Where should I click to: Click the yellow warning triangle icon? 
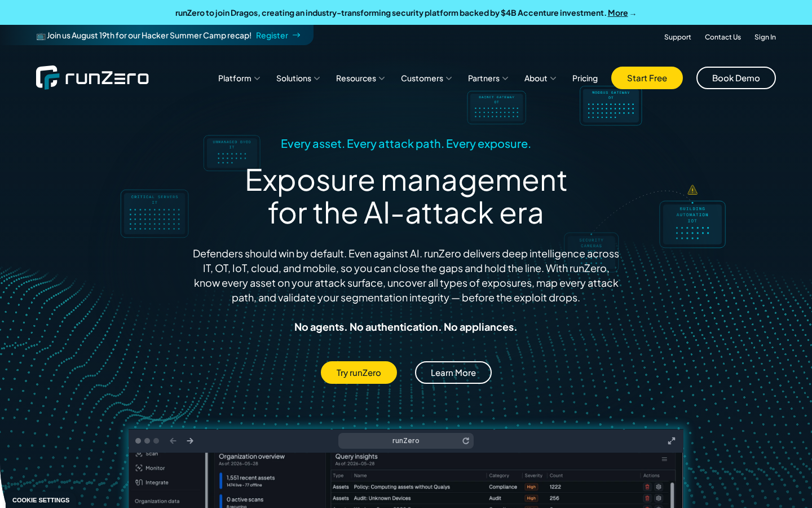(x=692, y=190)
